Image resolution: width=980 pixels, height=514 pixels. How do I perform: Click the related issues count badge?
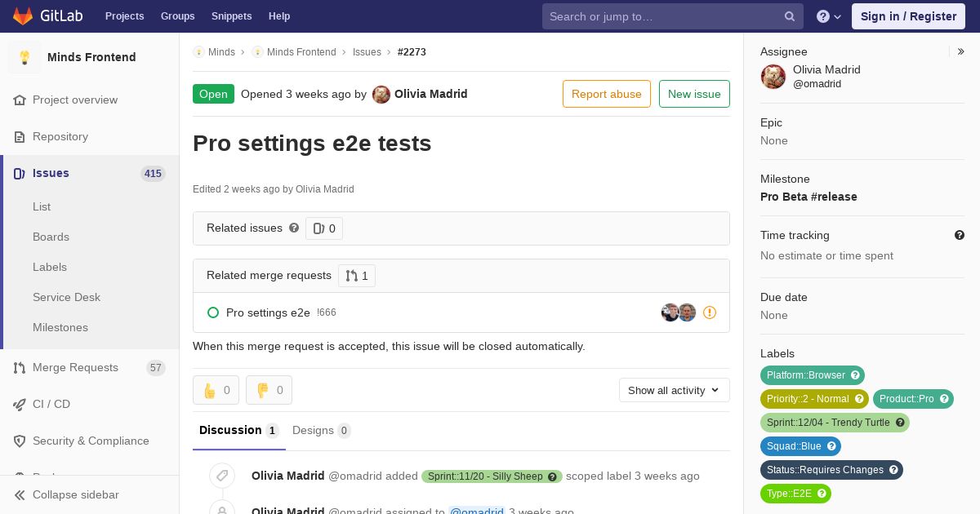[x=324, y=228]
